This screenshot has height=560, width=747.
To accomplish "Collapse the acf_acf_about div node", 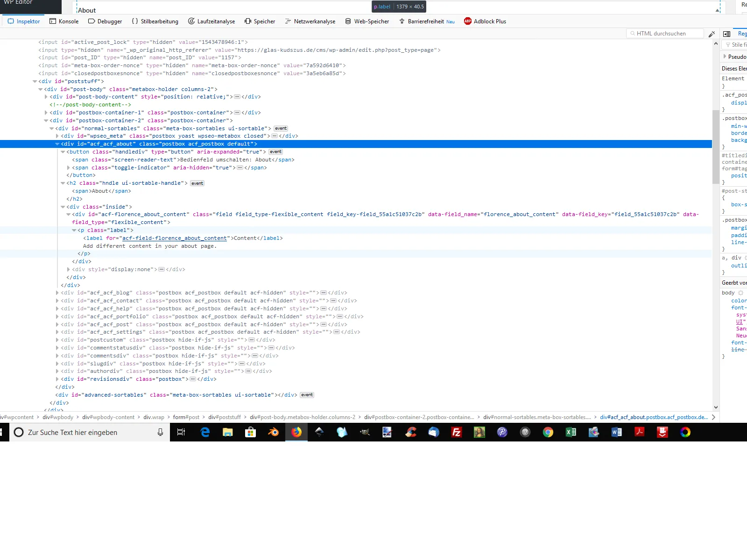I will pos(57,144).
